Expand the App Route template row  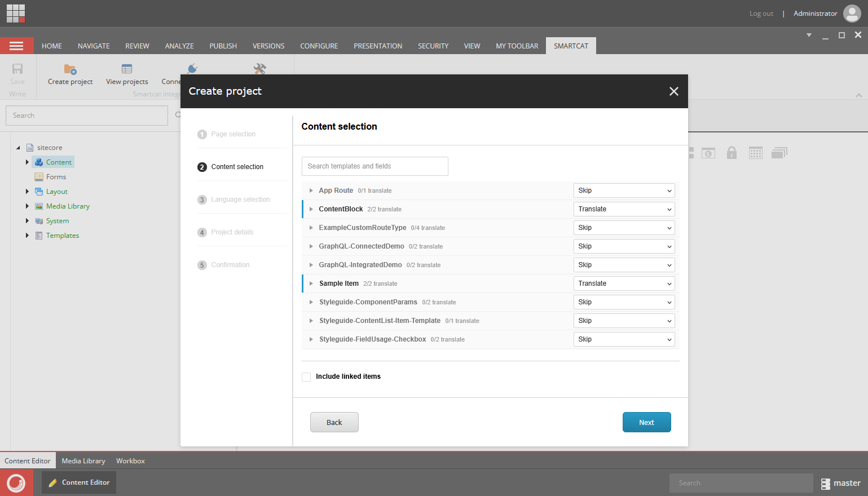point(311,191)
